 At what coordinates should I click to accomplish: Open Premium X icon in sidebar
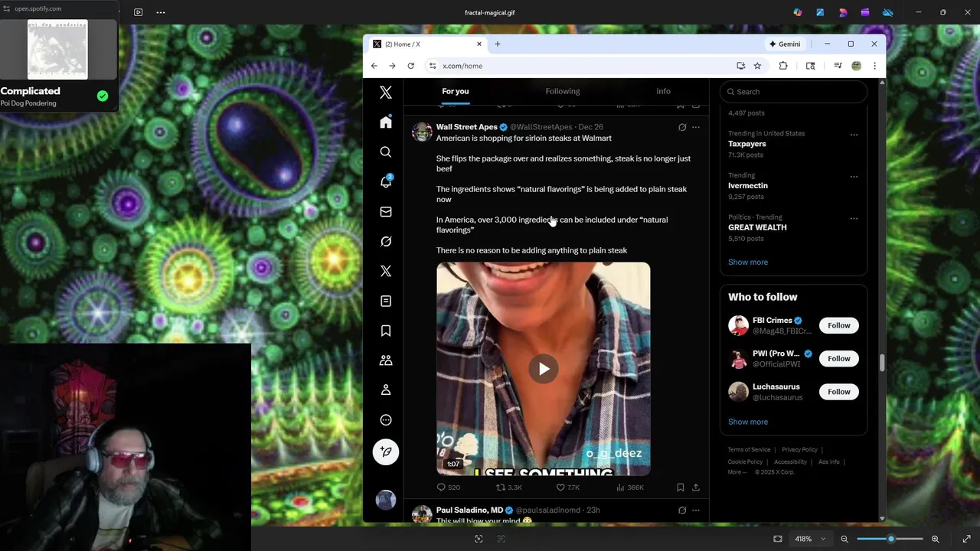pos(386,272)
